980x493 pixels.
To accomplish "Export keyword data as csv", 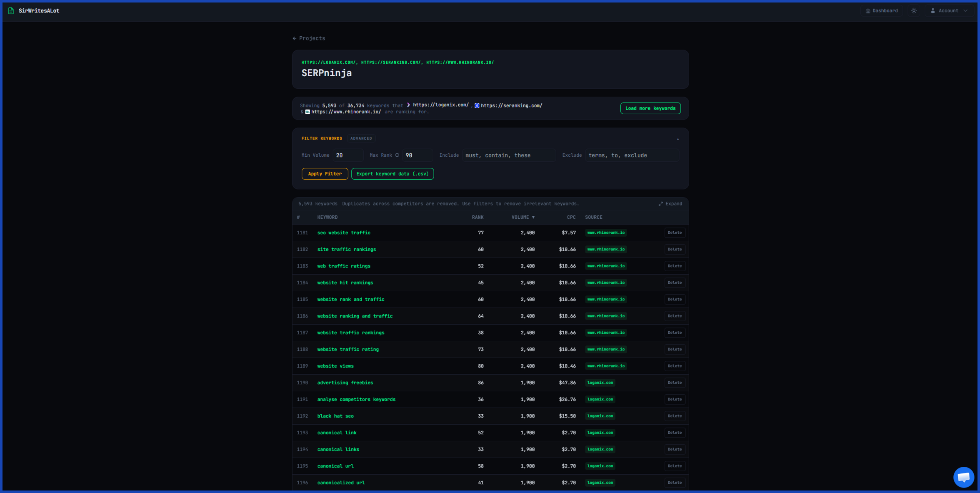I will click(392, 174).
